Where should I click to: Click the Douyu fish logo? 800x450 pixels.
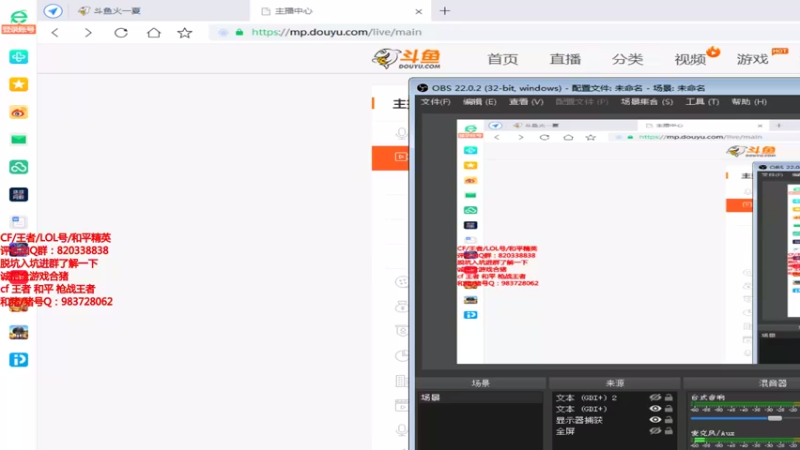click(406, 59)
